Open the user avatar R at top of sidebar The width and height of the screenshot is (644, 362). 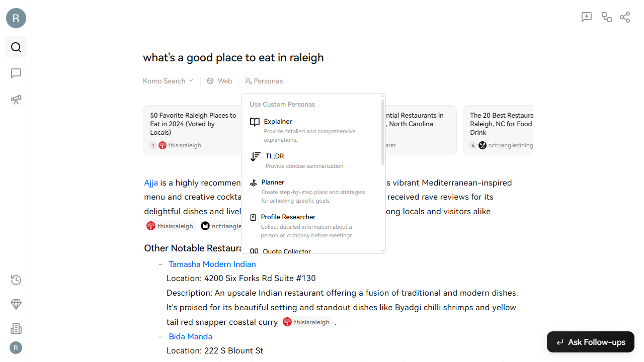pyautogui.click(x=16, y=19)
